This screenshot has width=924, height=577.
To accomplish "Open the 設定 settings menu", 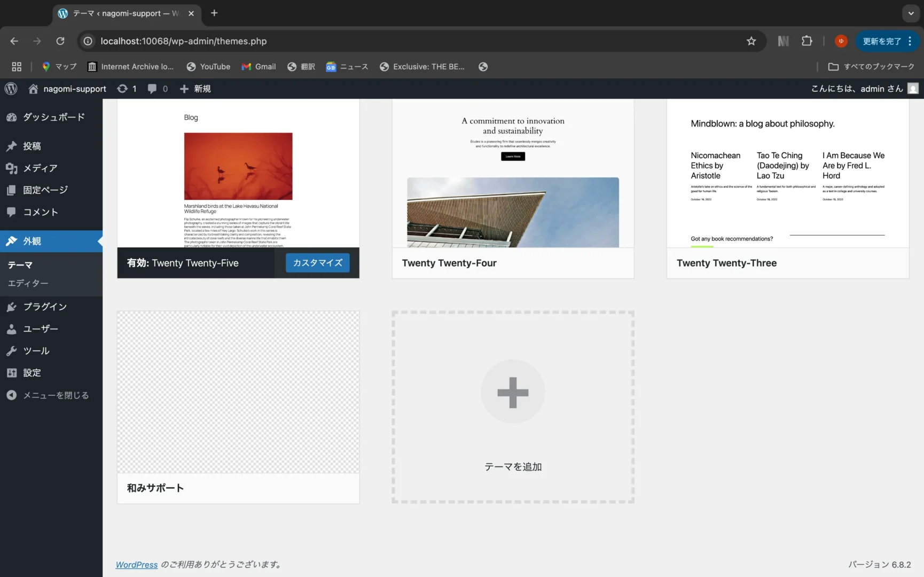I will pos(32,373).
